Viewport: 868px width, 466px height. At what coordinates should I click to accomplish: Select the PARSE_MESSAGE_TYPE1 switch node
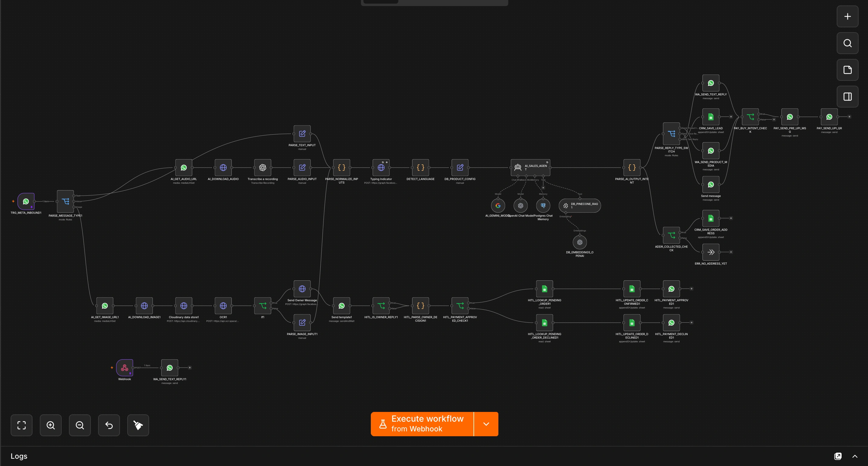coord(65,201)
